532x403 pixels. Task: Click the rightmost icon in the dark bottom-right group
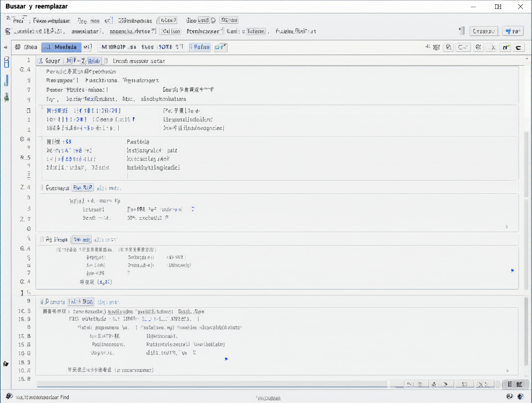coord(519,384)
